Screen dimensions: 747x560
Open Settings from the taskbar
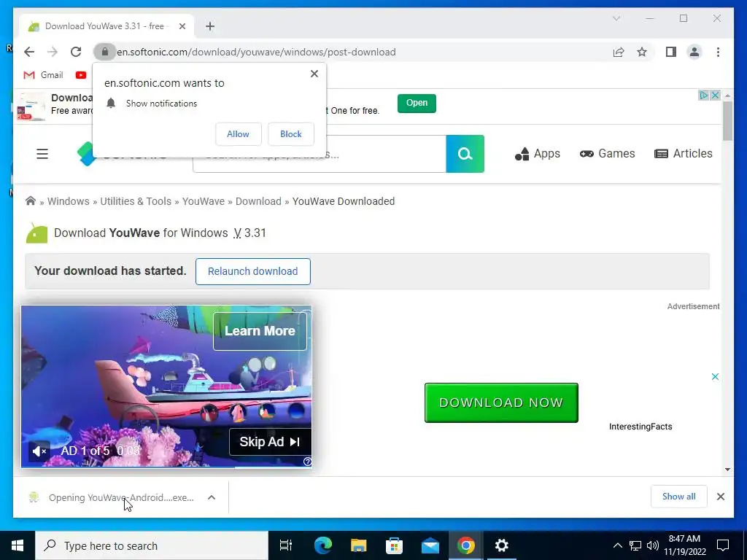tap(501, 545)
